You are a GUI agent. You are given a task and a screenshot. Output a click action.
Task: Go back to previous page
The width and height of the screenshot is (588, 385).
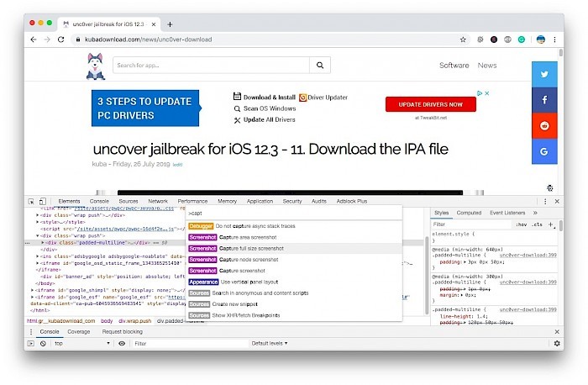tap(34, 40)
